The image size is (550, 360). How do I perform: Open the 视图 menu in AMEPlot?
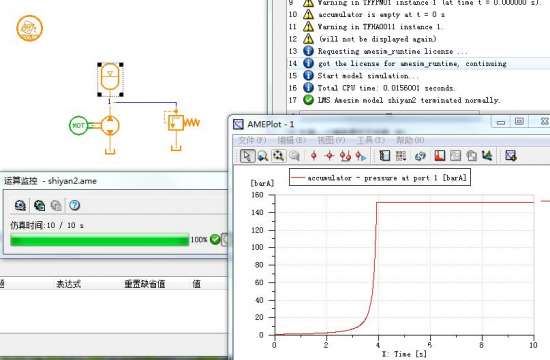point(331,140)
